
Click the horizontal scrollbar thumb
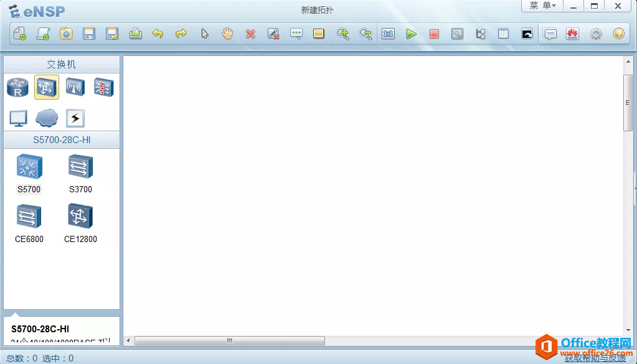[230, 340]
